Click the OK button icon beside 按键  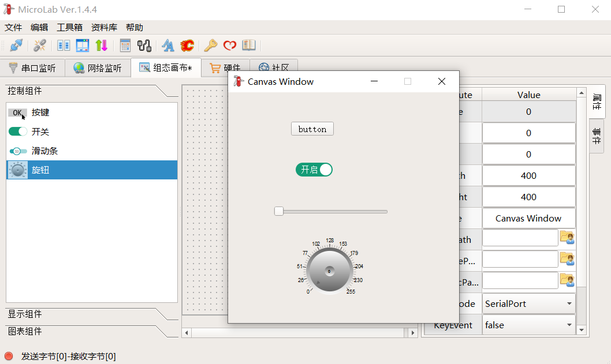click(17, 113)
